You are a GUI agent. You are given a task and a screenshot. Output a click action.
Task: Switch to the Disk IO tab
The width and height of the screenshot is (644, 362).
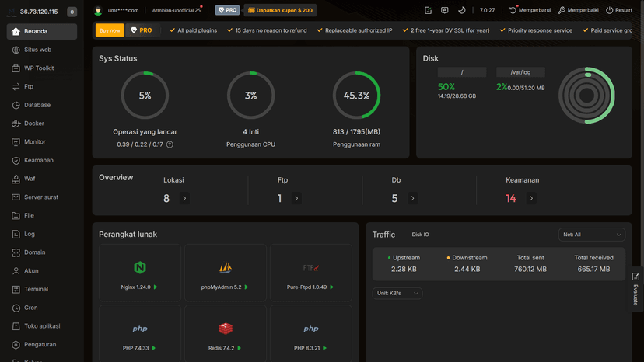click(420, 235)
